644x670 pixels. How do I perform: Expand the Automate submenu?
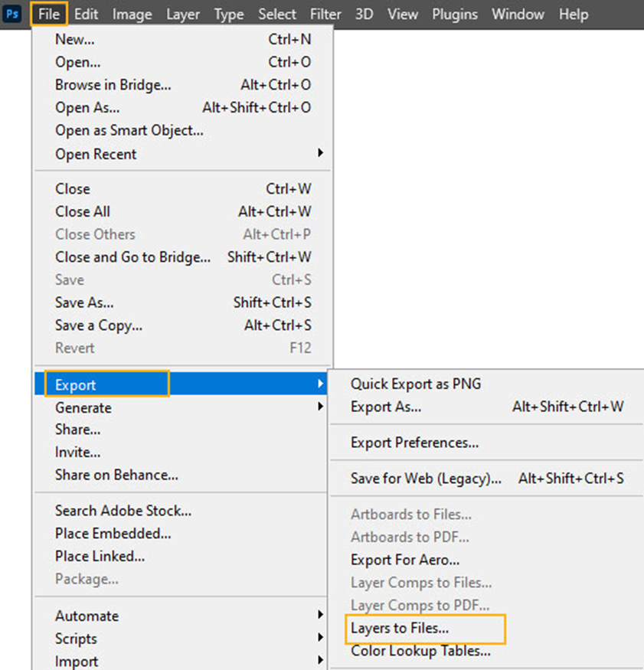point(320,615)
